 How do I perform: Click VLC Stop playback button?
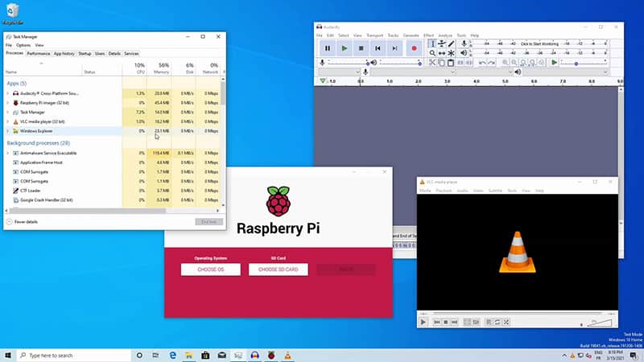445,323
